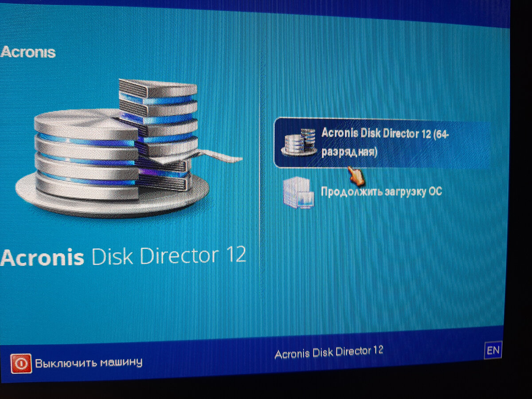This screenshot has width=532, height=399.
Task: Click the Acronis Disk Director 12 status bar text
Action: 329,353
